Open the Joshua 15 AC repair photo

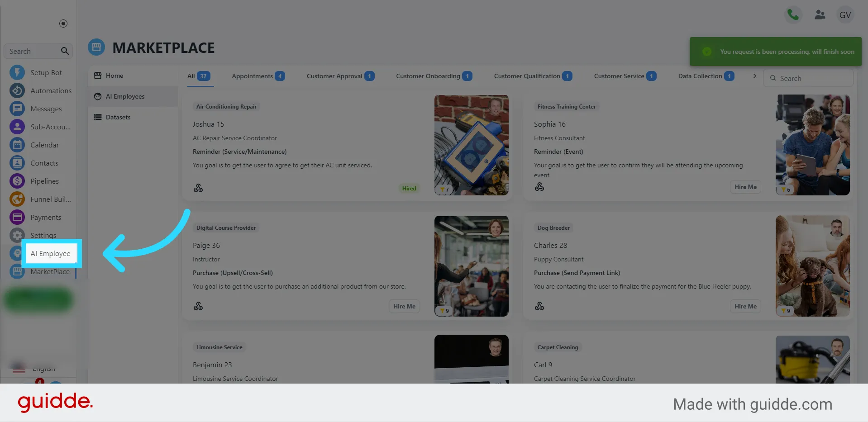tap(471, 145)
